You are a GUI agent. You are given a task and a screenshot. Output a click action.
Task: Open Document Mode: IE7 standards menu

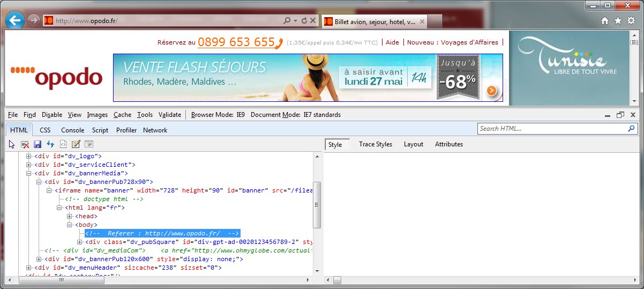[x=296, y=115]
